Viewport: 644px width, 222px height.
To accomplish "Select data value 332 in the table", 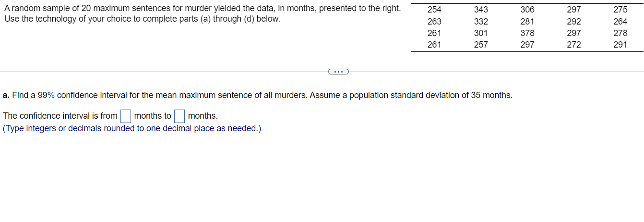I will pyautogui.click(x=481, y=22).
